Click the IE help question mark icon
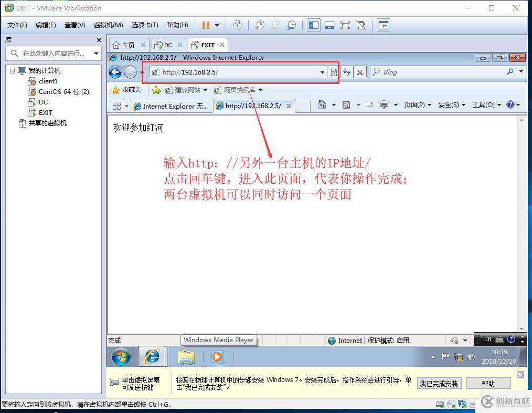532x413 pixels. tap(510, 104)
